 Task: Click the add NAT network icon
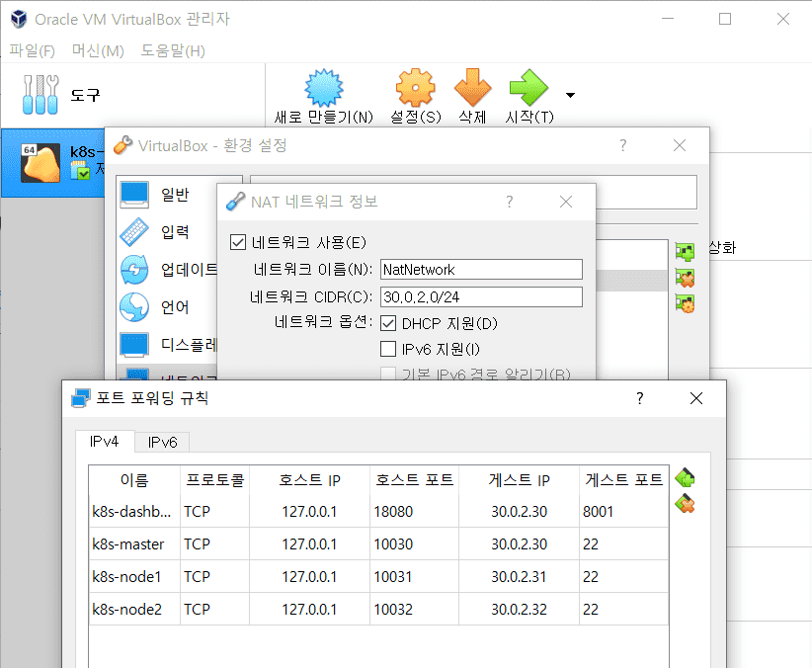685,252
